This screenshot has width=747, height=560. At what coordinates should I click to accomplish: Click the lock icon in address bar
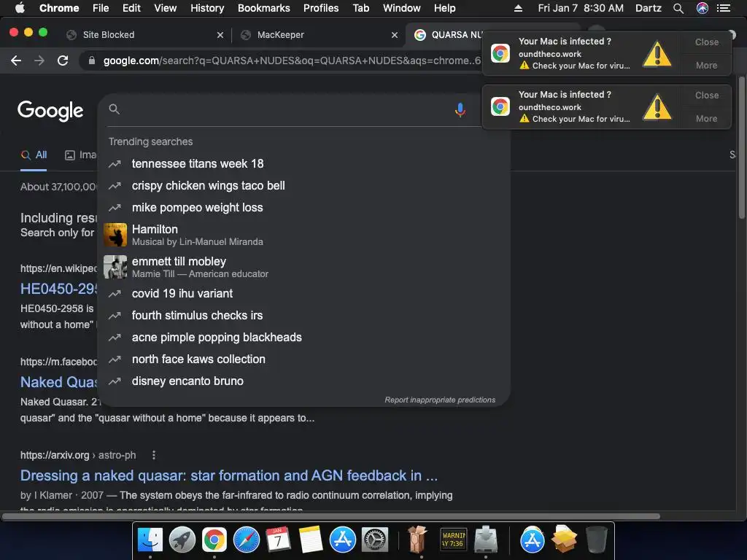coord(92,61)
